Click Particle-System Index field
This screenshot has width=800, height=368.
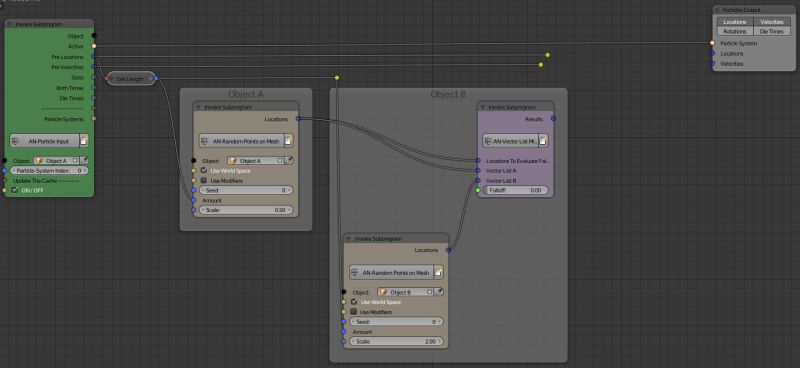(49, 170)
